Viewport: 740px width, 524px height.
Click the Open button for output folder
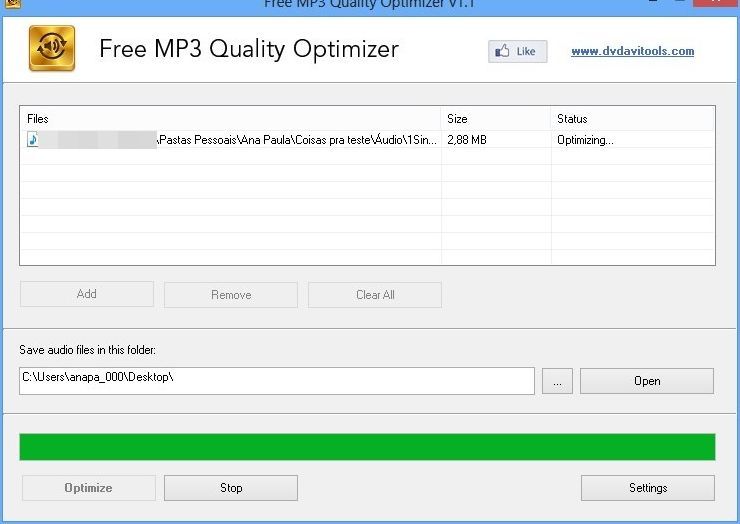(647, 381)
